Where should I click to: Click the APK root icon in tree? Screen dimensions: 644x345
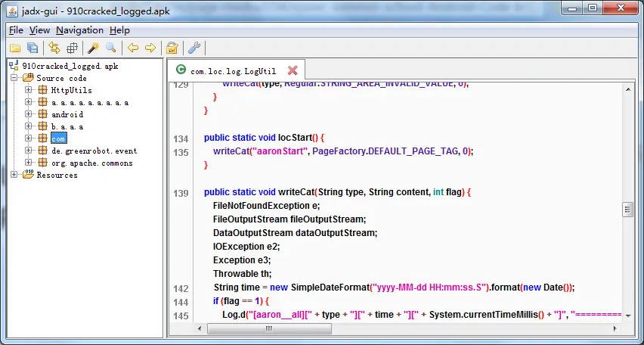(14, 66)
